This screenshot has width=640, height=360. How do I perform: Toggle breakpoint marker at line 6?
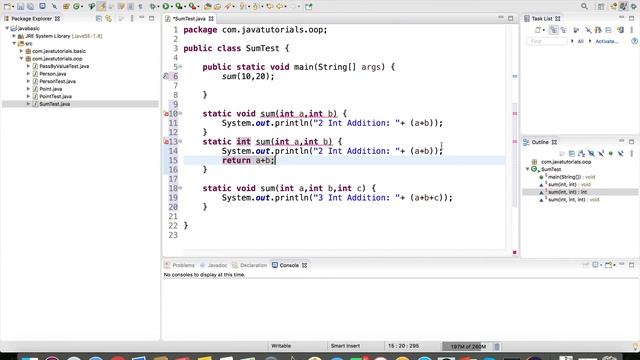pyautogui.click(x=166, y=76)
